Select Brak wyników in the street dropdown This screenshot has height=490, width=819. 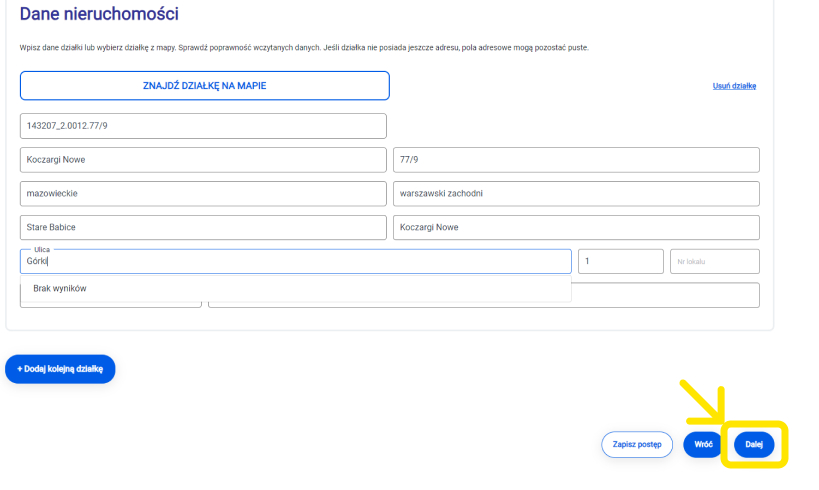(60, 289)
